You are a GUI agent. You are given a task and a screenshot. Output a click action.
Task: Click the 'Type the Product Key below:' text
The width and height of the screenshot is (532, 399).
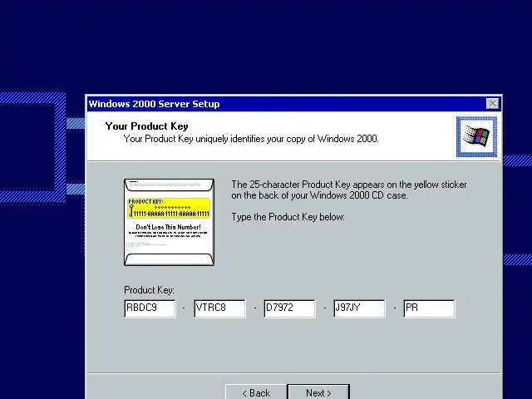tap(288, 217)
